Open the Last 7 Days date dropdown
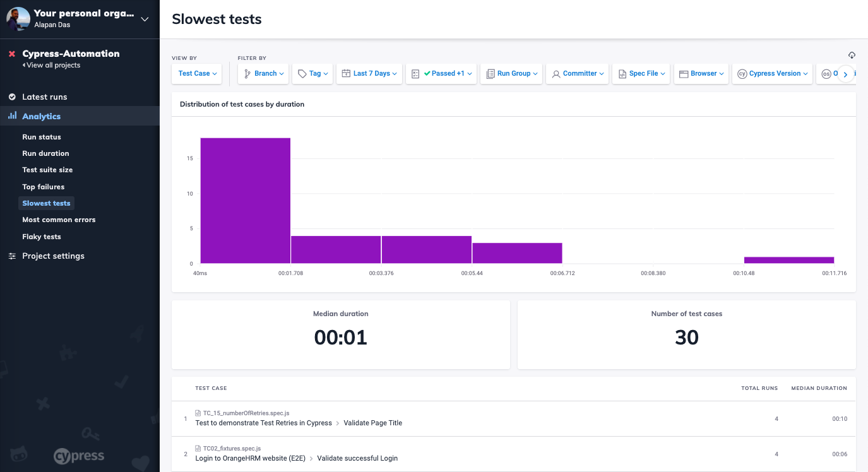This screenshot has width=868, height=472. click(369, 73)
